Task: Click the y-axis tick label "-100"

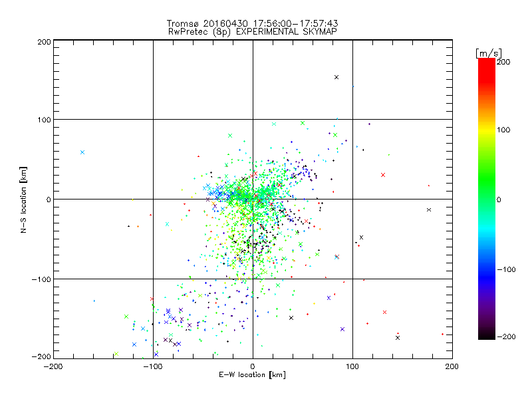Action: pos(41,279)
